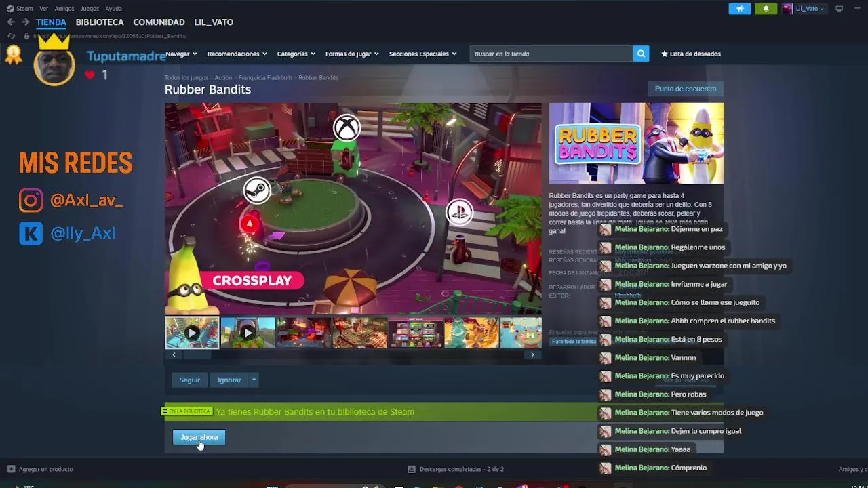Click the thumbnail strip scrollbar handle

(198, 354)
